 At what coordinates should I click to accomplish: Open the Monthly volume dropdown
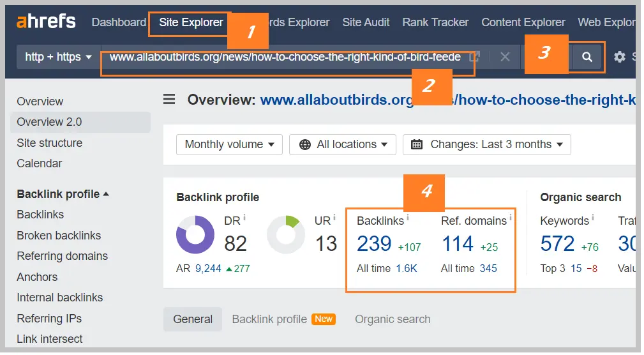point(230,145)
